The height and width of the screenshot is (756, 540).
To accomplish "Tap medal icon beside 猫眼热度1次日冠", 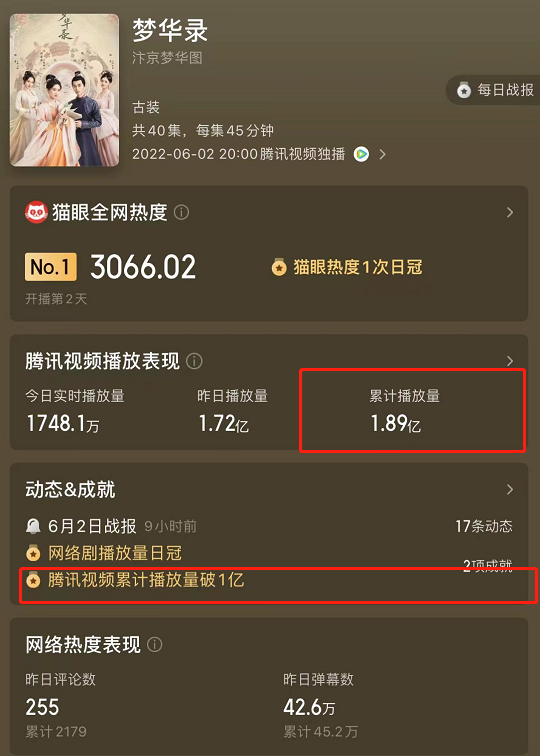I will pyautogui.click(x=279, y=268).
